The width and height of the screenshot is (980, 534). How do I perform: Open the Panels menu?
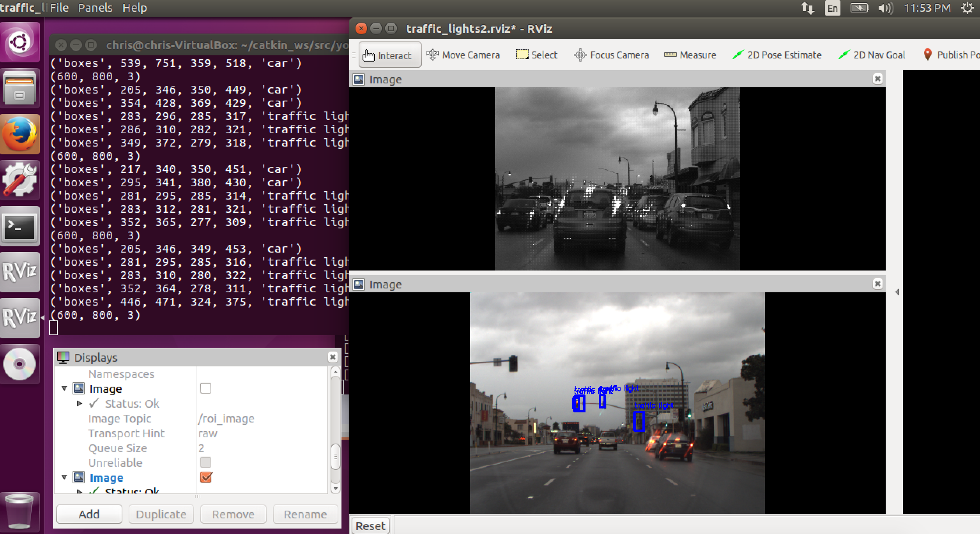click(x=95, y=8)
